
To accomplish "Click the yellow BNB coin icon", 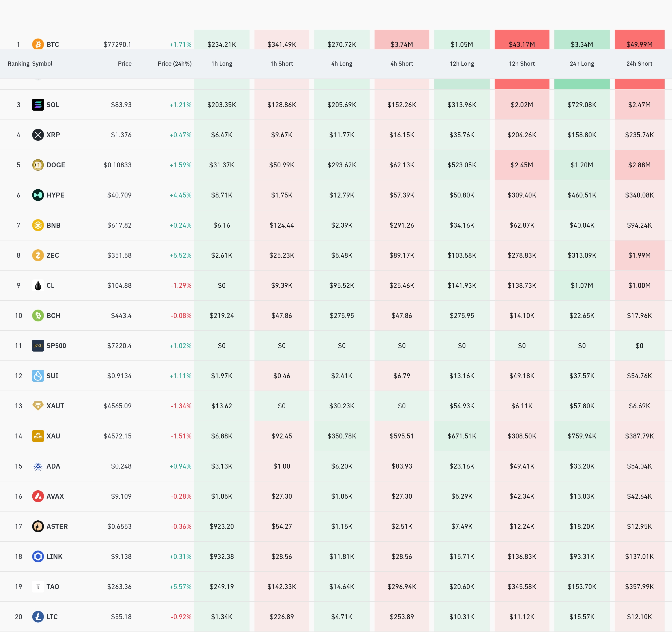I will [x=38, y=225].
